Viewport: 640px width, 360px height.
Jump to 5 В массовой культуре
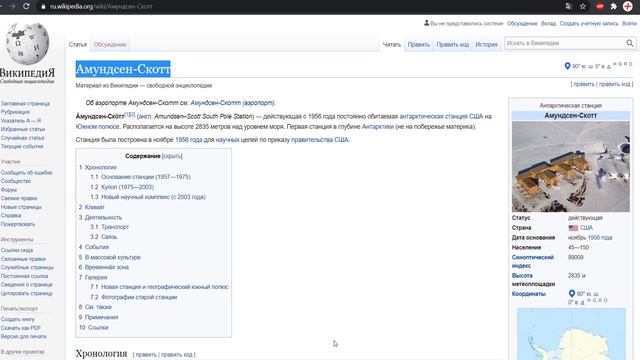point(112,258)
